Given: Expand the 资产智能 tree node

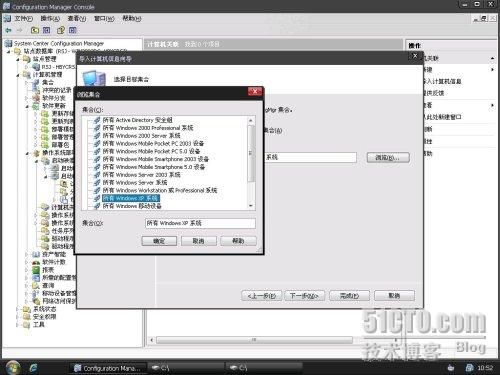Looking at the screenshot, I should click(x=27, y=254).
